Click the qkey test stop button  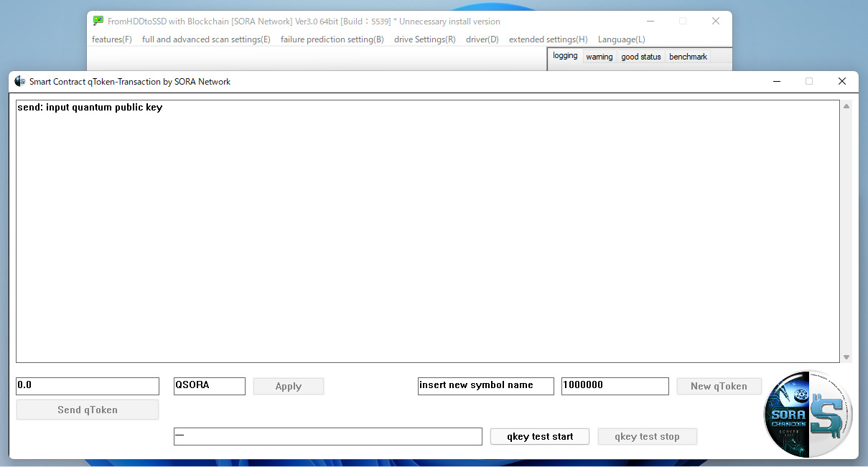tap(647, 436)
